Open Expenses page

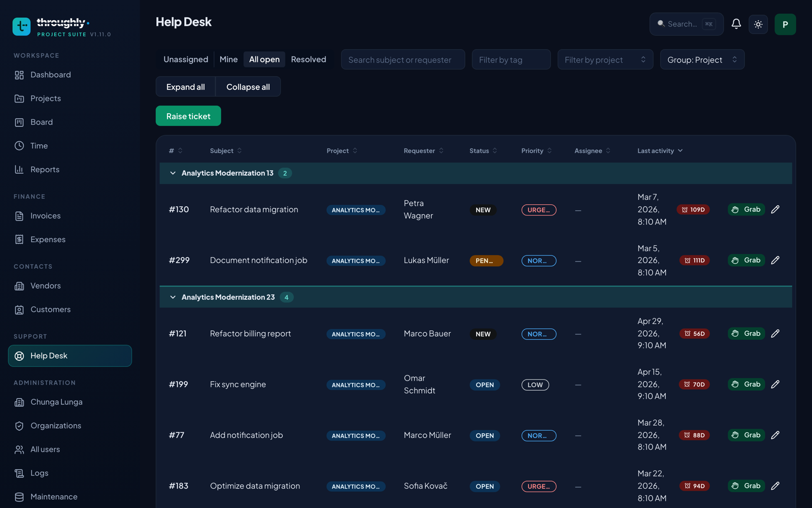pos(70,239)
